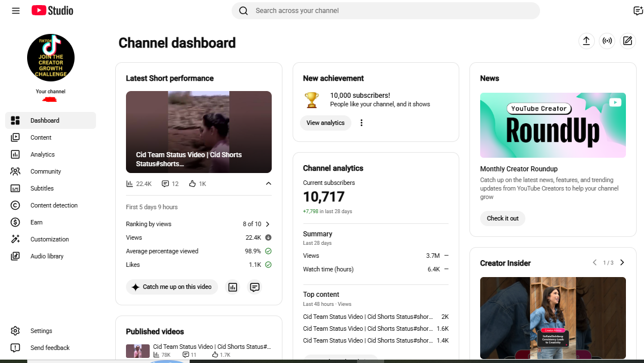This screenshot has width=644, height=363.
Task: Click the Content icon in sidebar
Action: coord(15,137)
